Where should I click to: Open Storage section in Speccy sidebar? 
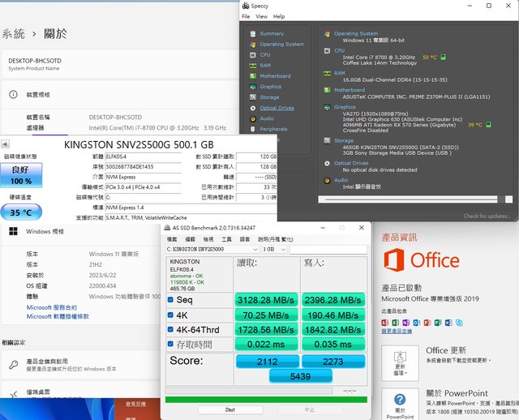pos(269,97)
